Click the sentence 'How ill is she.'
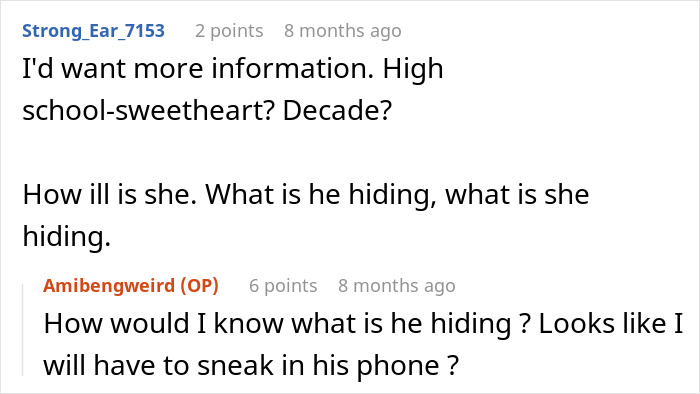 (x=109, y=195)
